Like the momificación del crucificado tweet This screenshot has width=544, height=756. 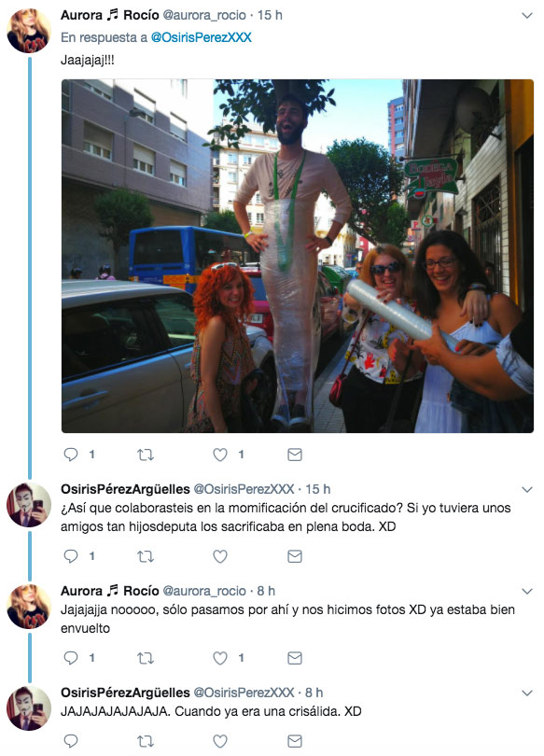(x=220, y=556)
